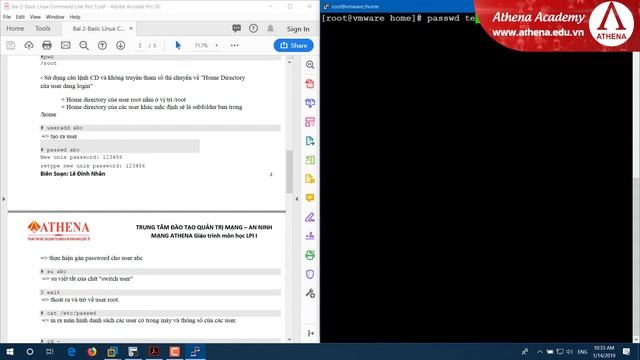
Task: Open the Windows Start menu
Action: coord(10,351)
